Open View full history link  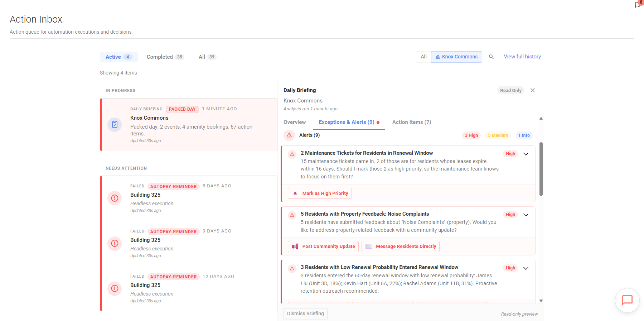pos(522,57)
